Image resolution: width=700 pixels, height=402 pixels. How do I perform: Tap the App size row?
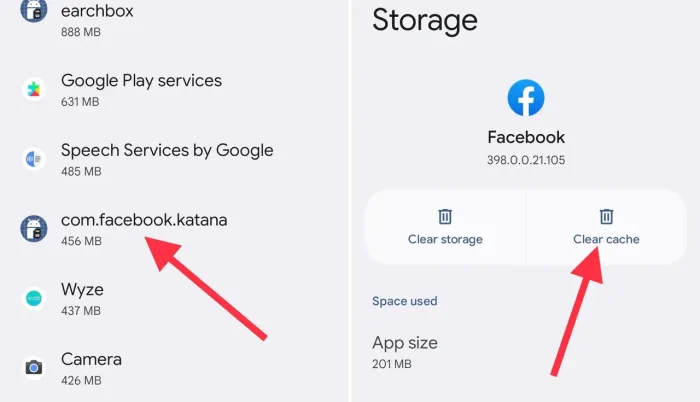click(526, 352)
